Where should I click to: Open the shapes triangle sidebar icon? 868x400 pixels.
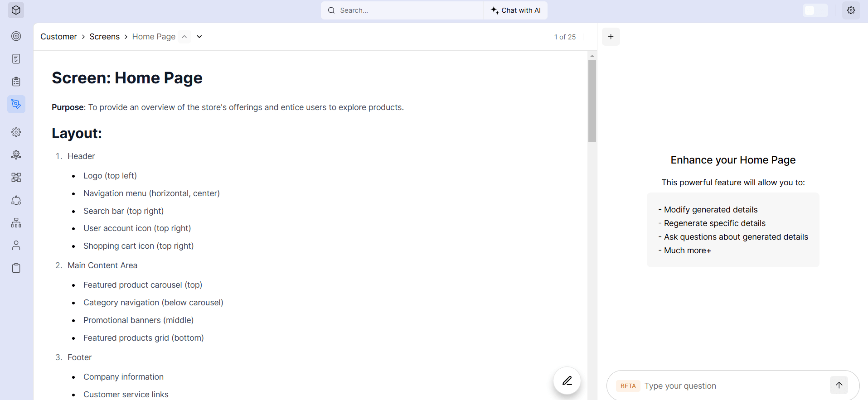coord(16,200)
